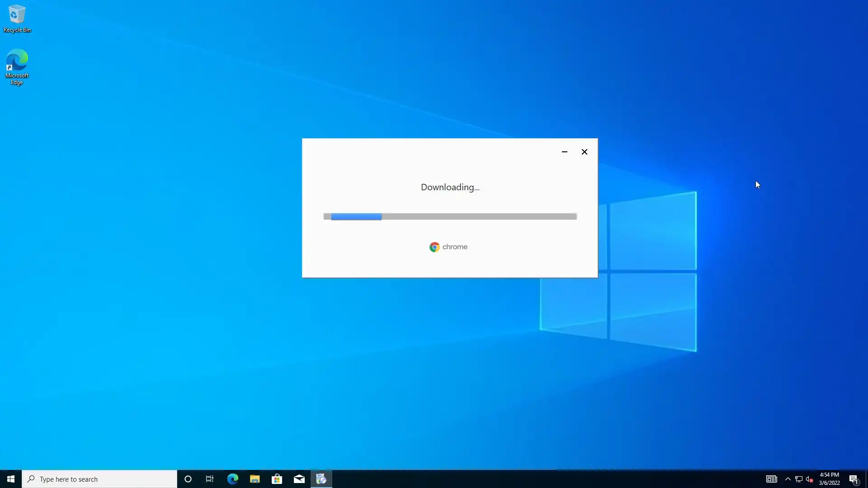Open Cortana from the taskbar
This screenshot has height=488, width=868.
click(x=188, y=479)
